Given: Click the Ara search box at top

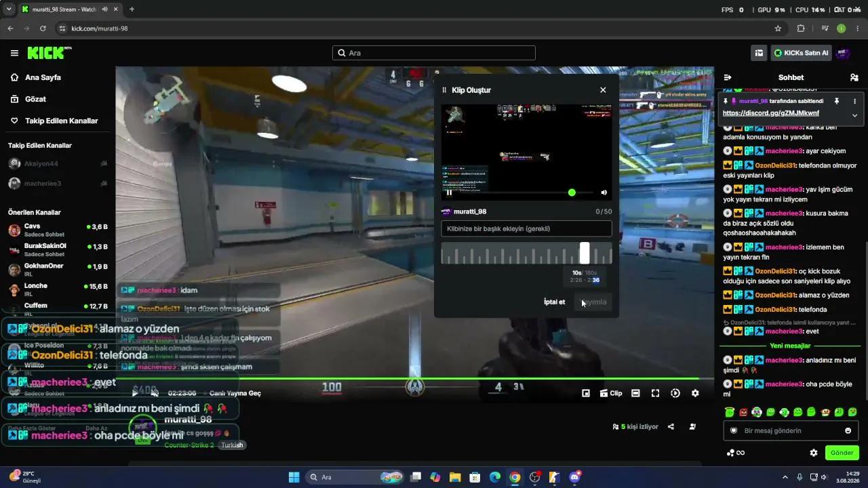Looking at the screenshot, I should point(434,53).
